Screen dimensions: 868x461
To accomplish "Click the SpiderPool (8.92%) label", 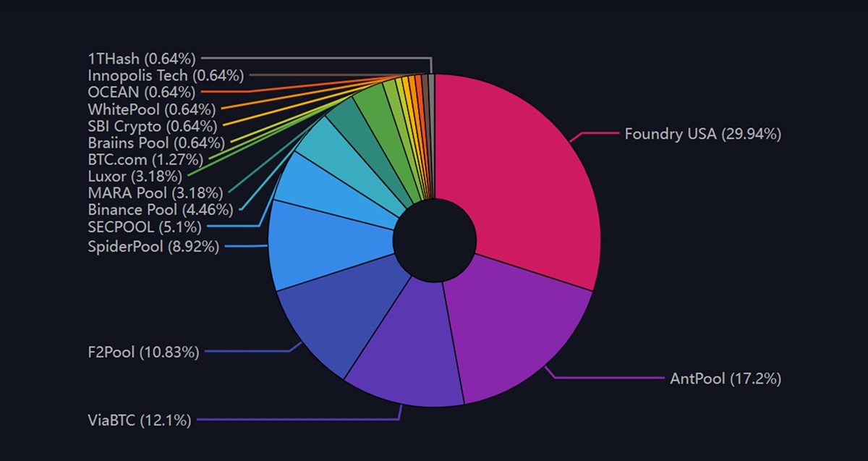I will point(153,247).
